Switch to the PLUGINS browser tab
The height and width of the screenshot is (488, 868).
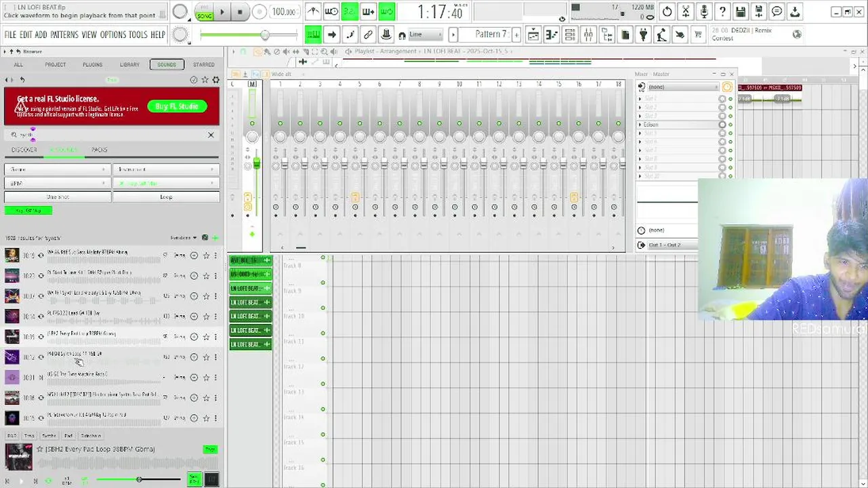tap(92, 64)
